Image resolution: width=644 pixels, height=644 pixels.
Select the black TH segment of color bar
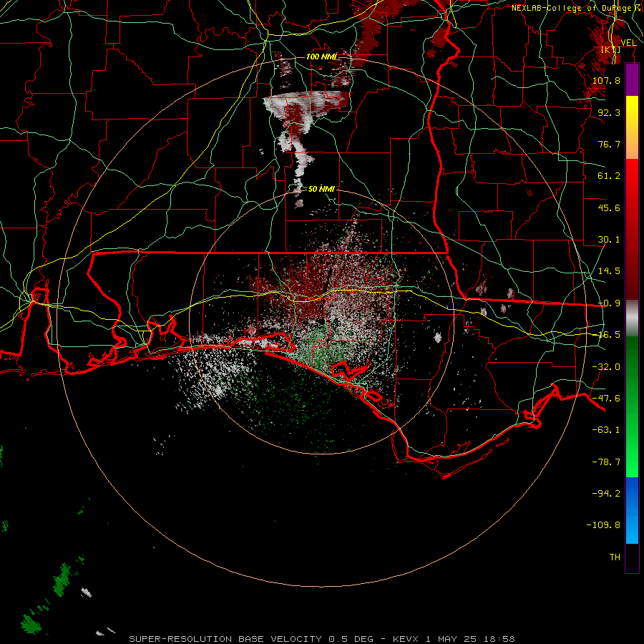pos(632,557)
